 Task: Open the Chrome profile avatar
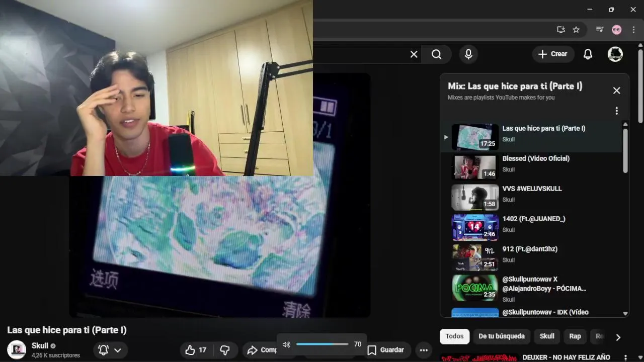[617, 30]
